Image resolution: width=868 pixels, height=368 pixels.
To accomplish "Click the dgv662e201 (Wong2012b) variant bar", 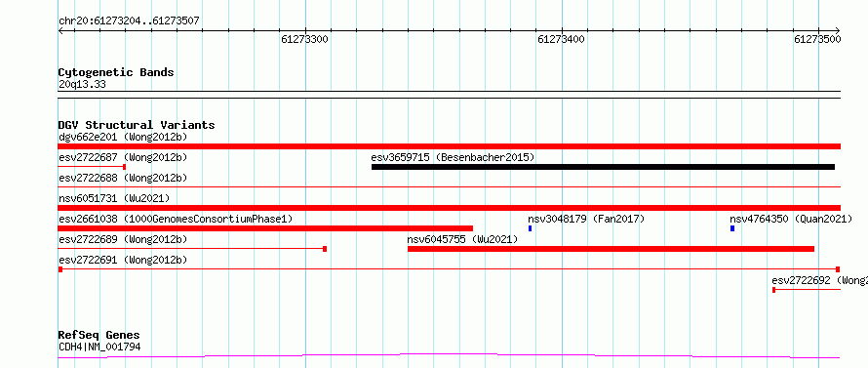I will [449, 145].
